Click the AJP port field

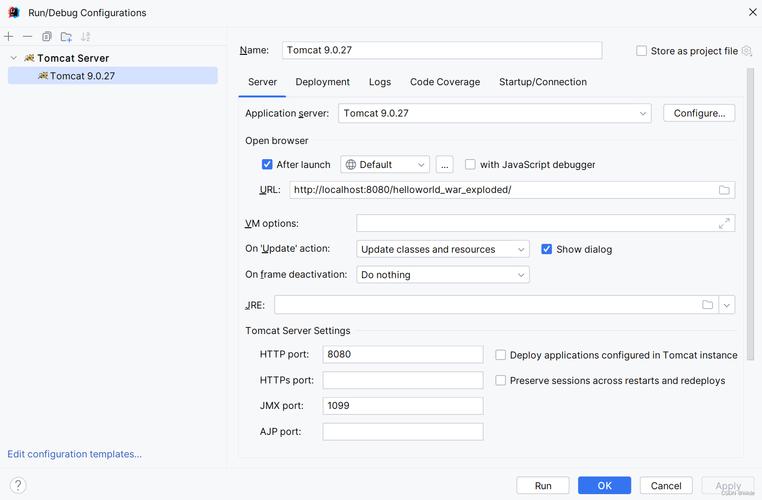[403, 431]
